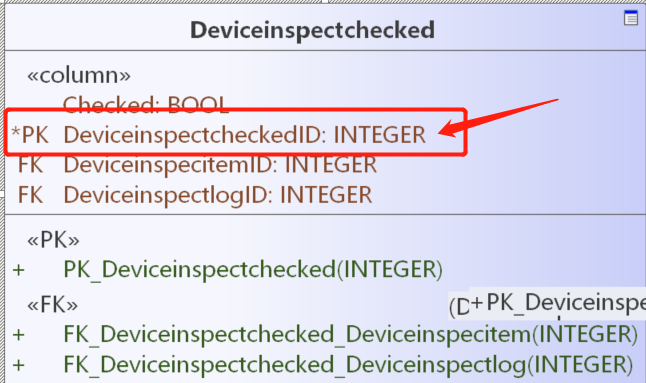Select the DeviceinspectcheckedID: INTEGER column
Viewport: 646px width, 383px height.
click(x=244, y=135)
